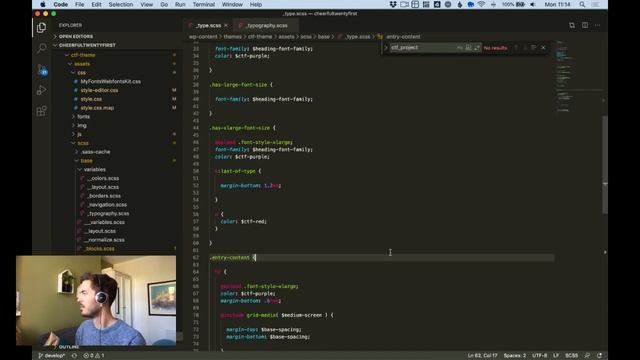Switch to the _typography.scss tab
This screenshot has width=640, height=360.
(267, 25)
